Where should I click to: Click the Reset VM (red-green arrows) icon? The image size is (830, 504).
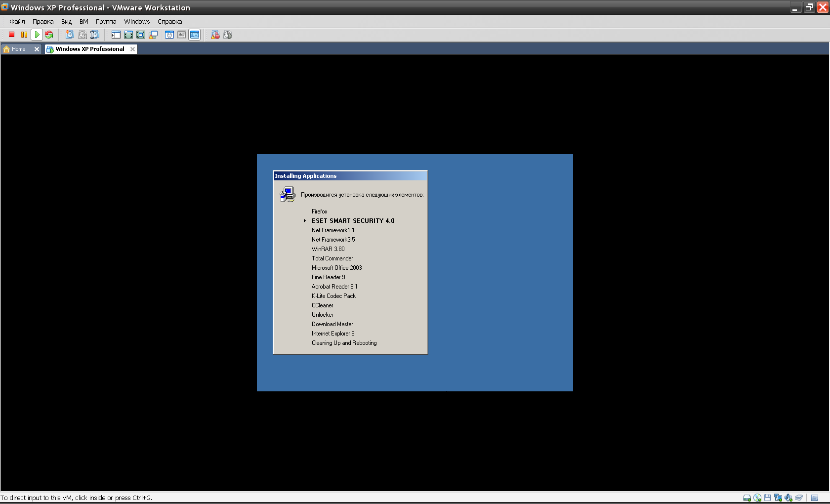pyautogui.click(x=49, y=35)
